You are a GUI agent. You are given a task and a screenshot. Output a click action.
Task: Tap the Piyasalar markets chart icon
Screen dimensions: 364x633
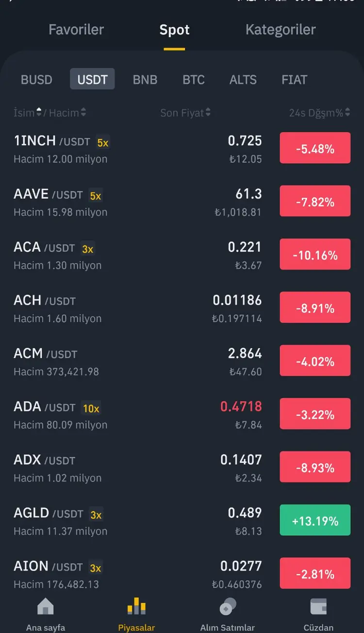coord(136,606)
